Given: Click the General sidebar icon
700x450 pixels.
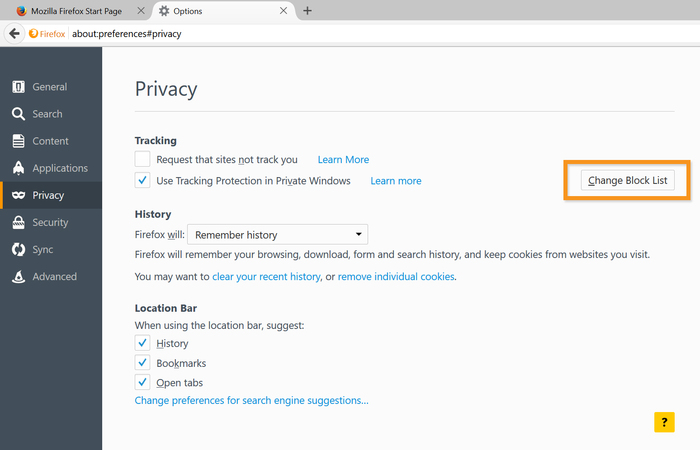Looking at the screenshot, I should click(19, 87).
